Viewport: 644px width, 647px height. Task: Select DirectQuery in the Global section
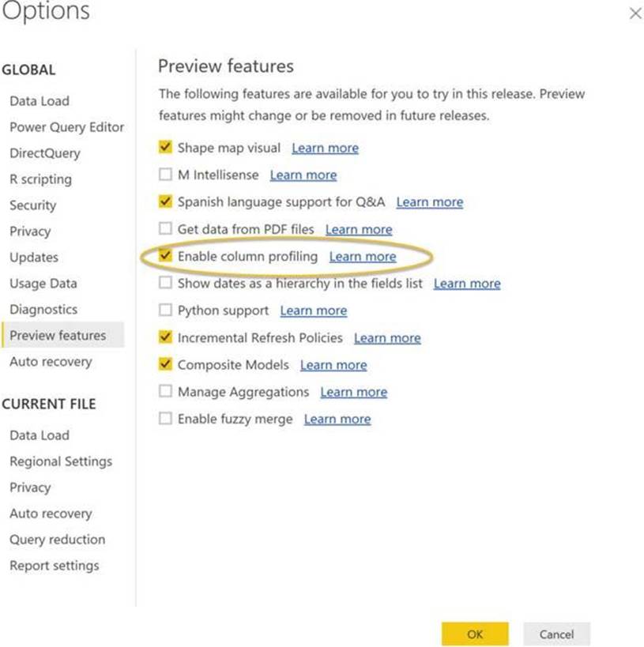[x=44, y=153]
